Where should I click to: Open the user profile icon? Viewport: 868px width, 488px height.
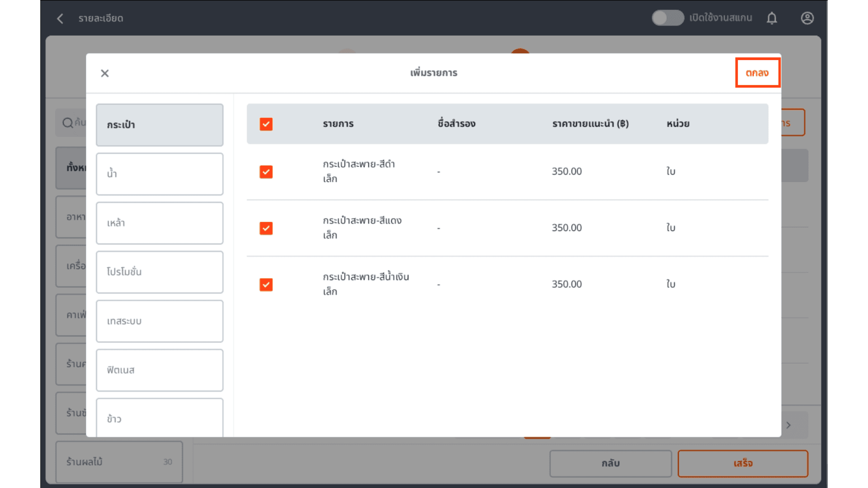[x=807, y=18]
